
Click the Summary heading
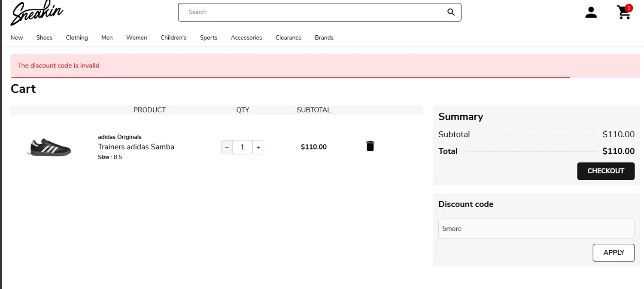(461, 117)
